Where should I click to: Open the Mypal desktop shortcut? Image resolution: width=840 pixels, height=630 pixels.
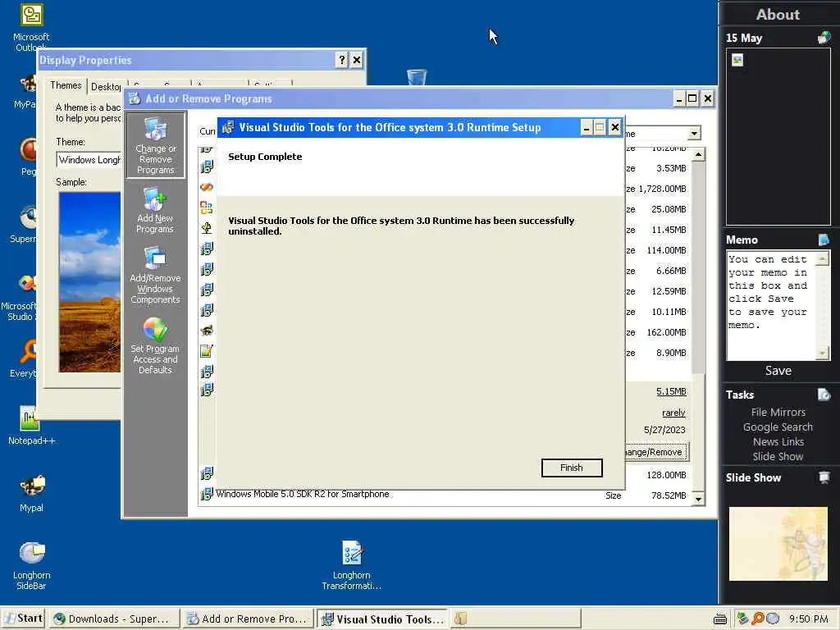click(31, 493)
